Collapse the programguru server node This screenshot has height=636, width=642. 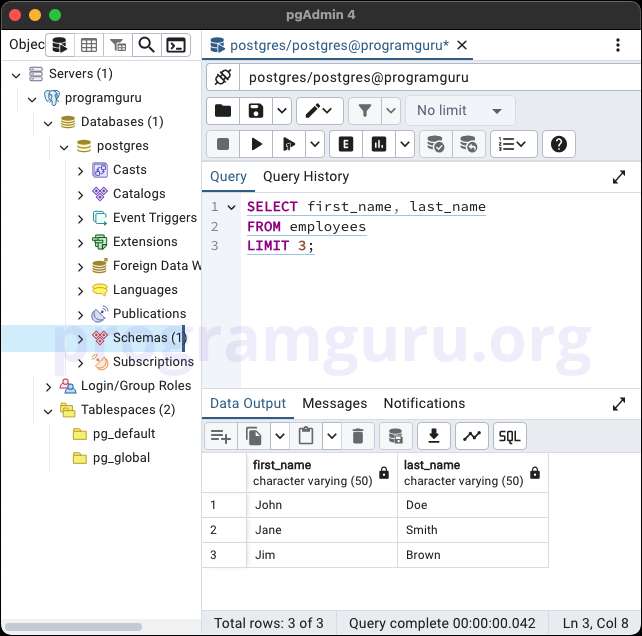click(32, 99)
